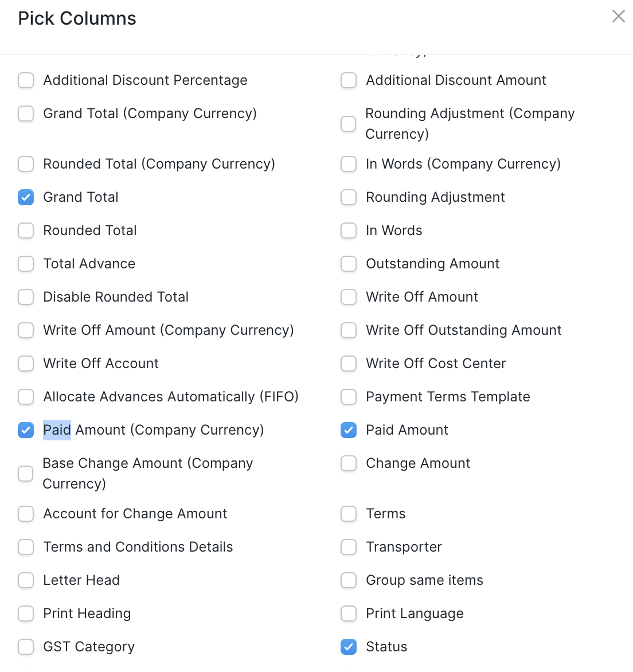Select the GST Category checkbox
633x672 pixels.
tap(26, 647)
